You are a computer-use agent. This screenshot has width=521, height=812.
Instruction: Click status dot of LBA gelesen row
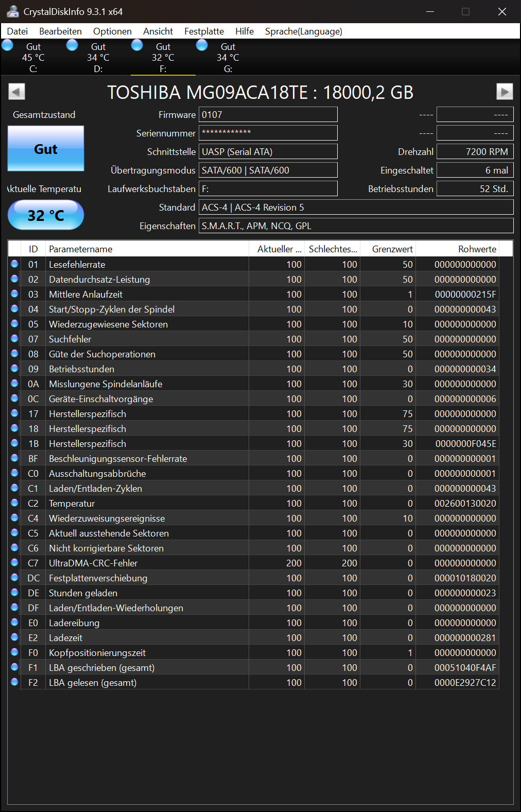tap(14, 682)
